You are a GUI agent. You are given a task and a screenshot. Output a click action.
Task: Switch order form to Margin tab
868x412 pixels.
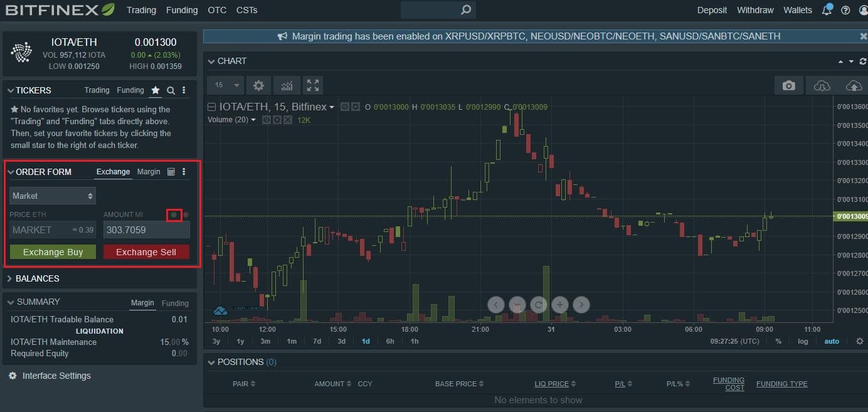149,172
